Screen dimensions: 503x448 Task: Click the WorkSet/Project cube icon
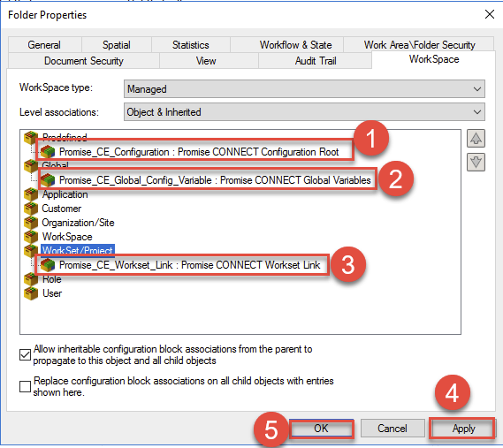[31, 250]
